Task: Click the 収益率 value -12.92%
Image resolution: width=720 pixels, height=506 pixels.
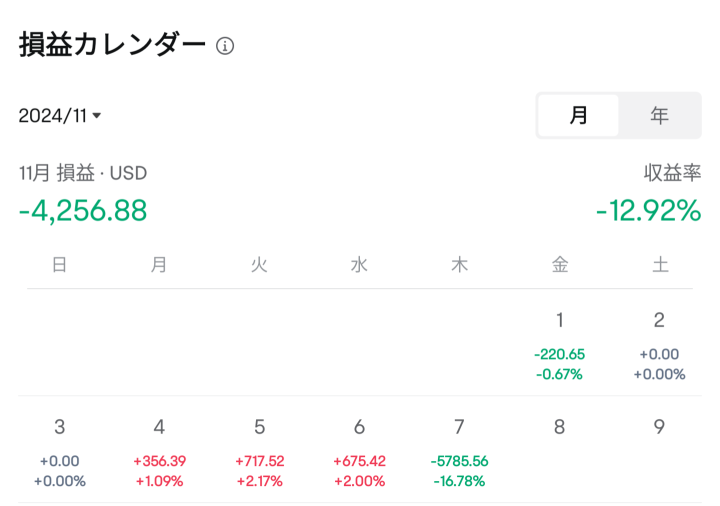Action: coord(648,211)
